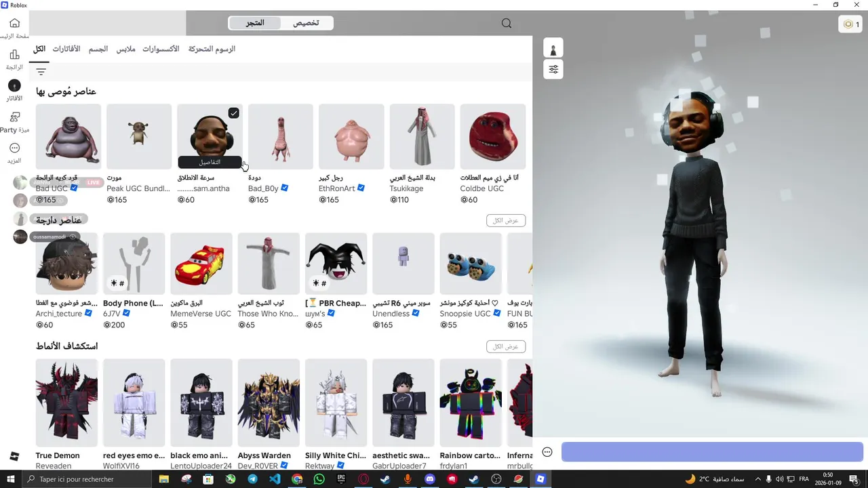Open creator link Coldbe UGC
This screenshot has height=488, width=868.
pos(482,188)
